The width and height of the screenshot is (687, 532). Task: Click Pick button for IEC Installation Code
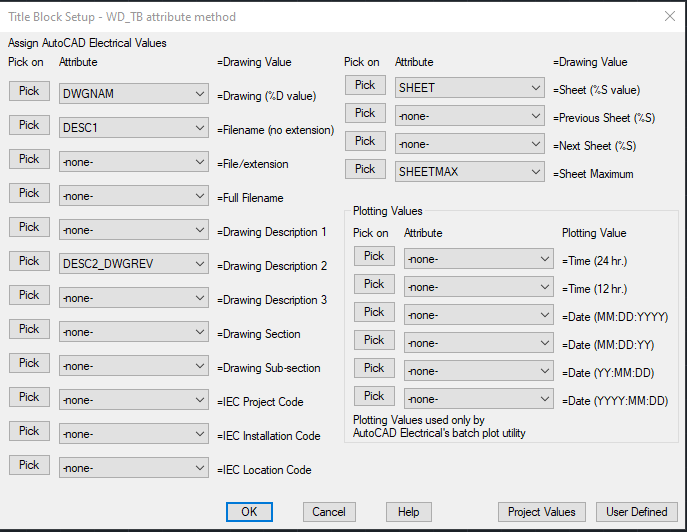click(x=29, y=431)
